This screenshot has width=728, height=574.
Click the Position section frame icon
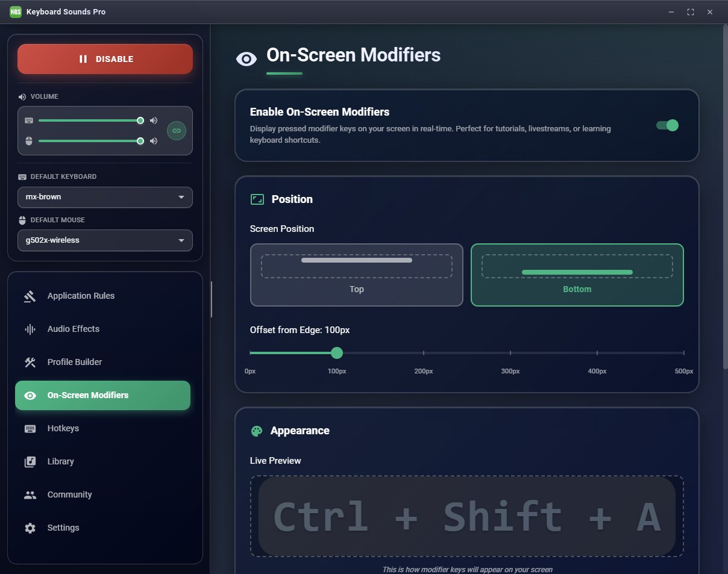click(257, 199)
